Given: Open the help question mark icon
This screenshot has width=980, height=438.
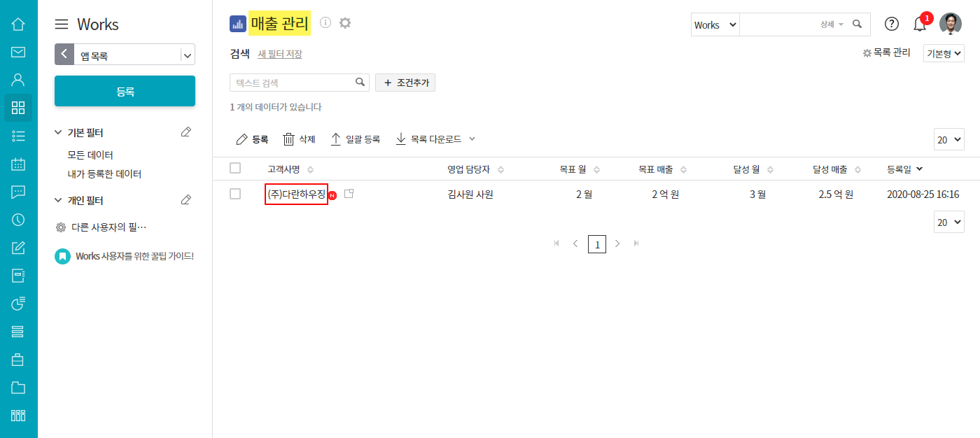Looking at the screenshot, I should click(x=892, y=24).
